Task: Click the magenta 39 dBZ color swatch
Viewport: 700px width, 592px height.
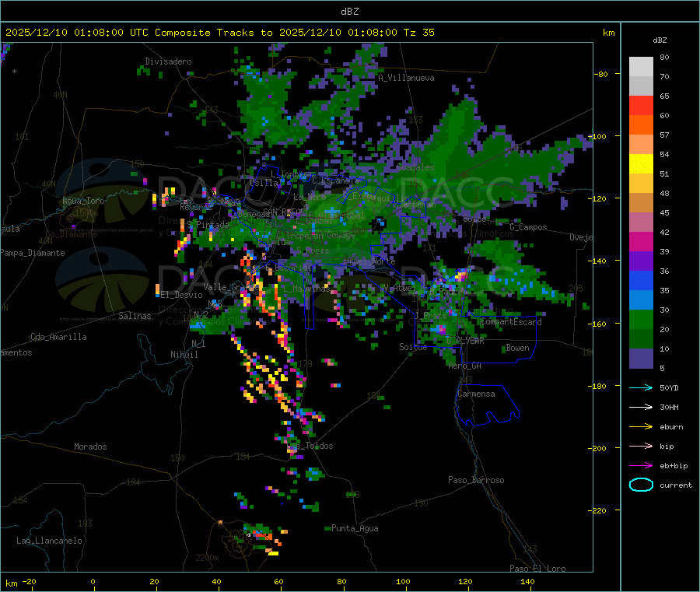Action: 641,241
